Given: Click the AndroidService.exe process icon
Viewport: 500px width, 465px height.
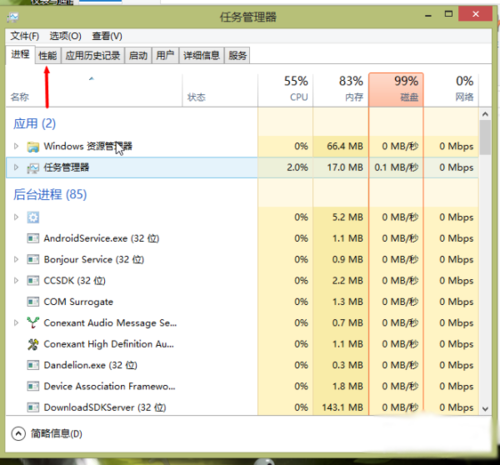Looking at the screenshot, I should click(33, 238).
